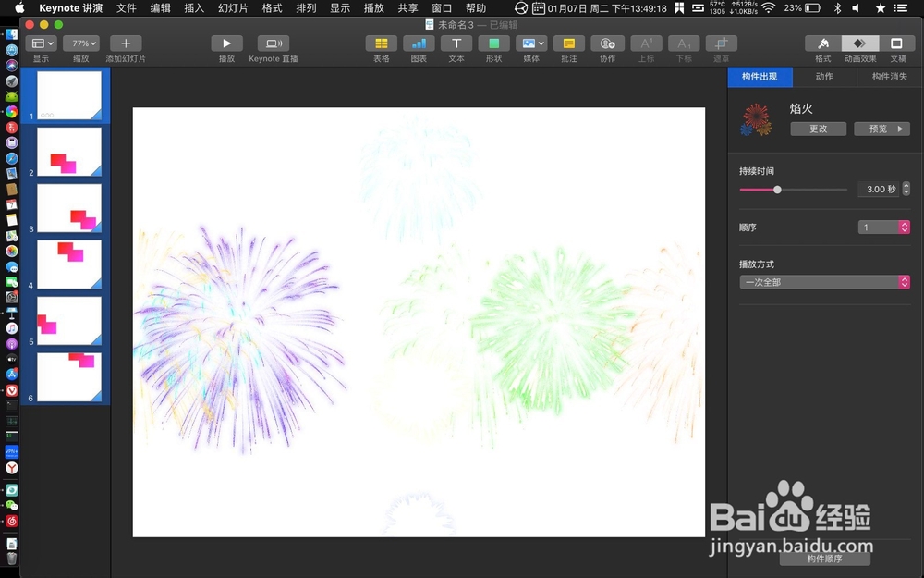Click 更改 to change the fireworks effect
924x578 pixels.
817,129
